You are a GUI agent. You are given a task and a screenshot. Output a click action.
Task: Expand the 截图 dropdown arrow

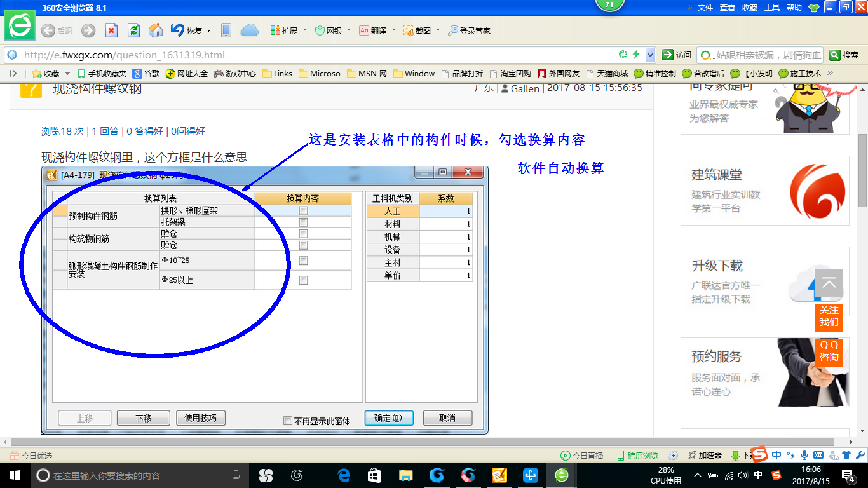pyautogui.click(x=438, y=30)
